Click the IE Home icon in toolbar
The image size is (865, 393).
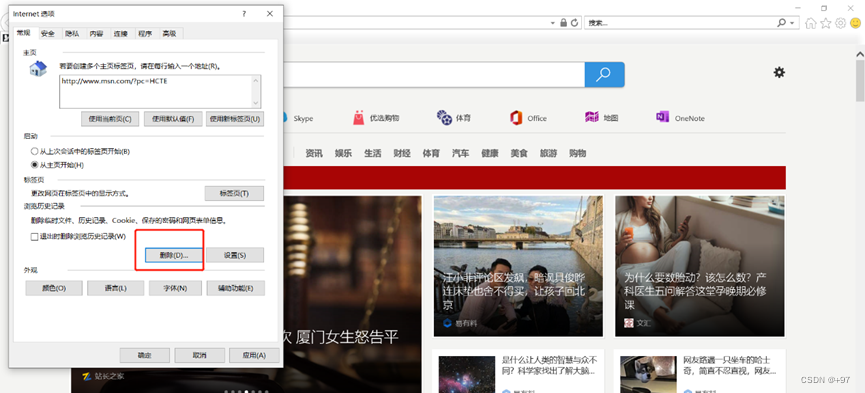(810, 23)
